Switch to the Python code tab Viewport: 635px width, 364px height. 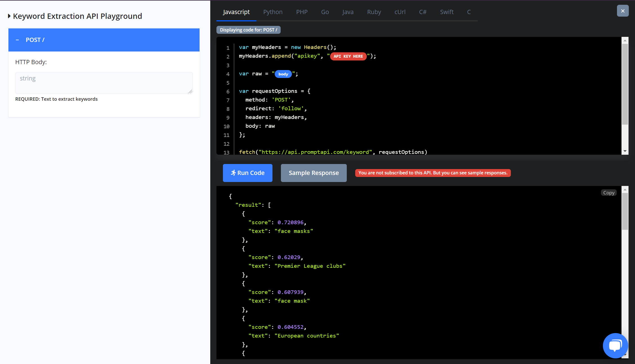tap(272, 12)
